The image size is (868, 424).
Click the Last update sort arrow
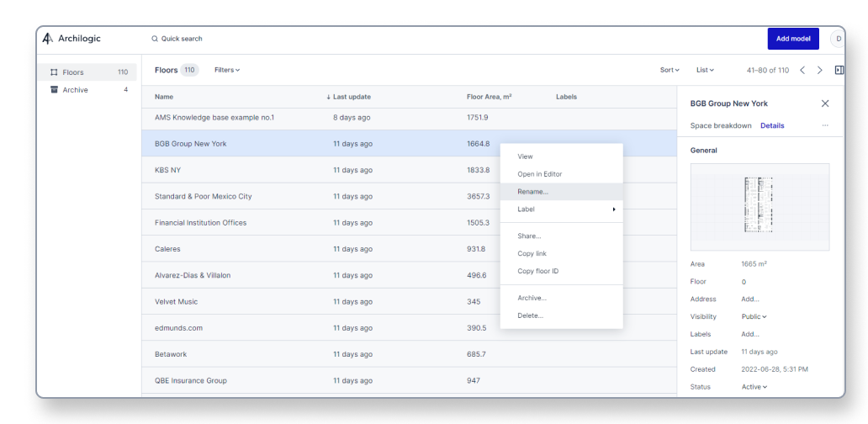pos(329,97)
